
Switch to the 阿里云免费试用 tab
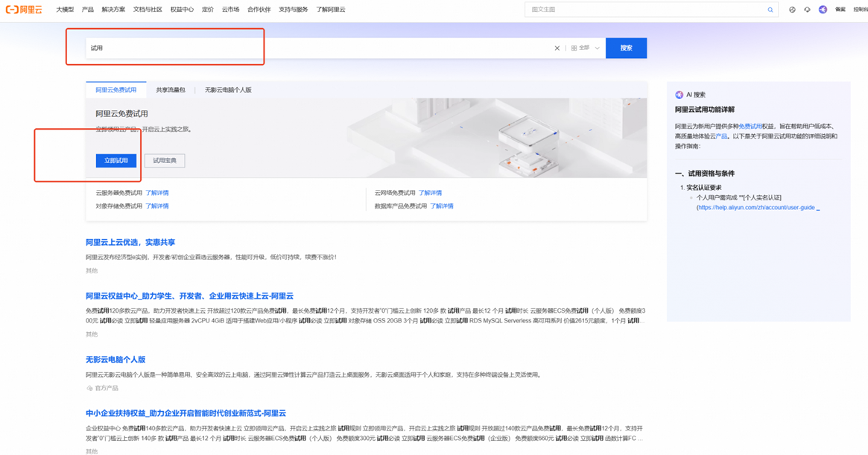[x=115, y=89]
